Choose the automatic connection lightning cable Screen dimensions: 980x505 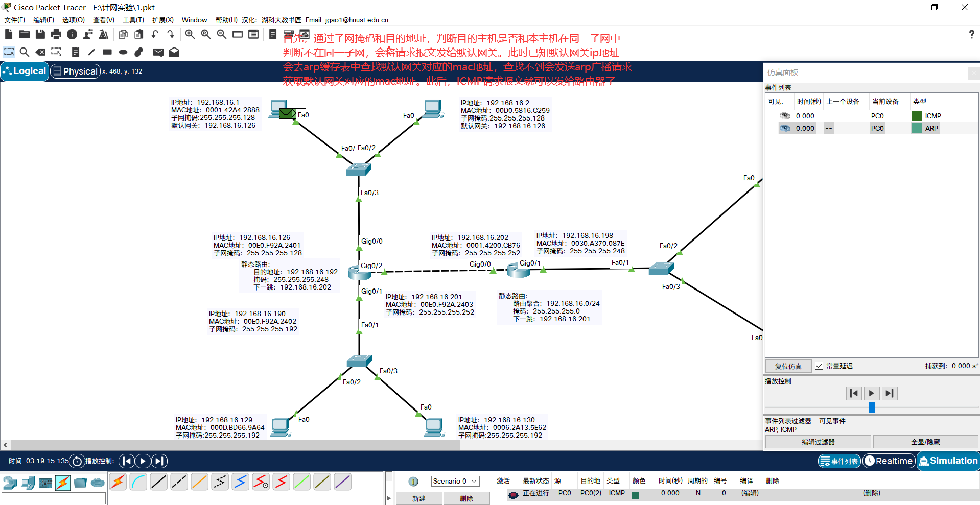118,482
